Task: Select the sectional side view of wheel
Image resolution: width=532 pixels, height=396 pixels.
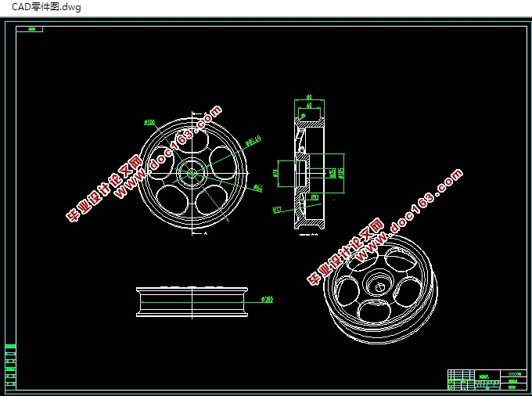Action: coord(309,174)
